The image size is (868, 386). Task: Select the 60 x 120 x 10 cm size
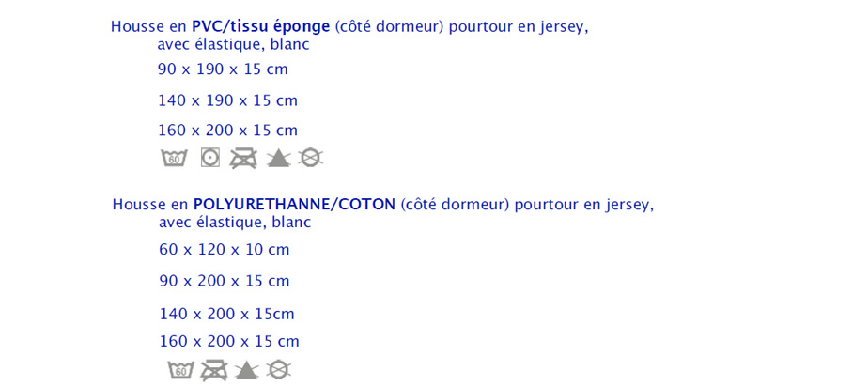pyautogui.click(x=225, y=250)
